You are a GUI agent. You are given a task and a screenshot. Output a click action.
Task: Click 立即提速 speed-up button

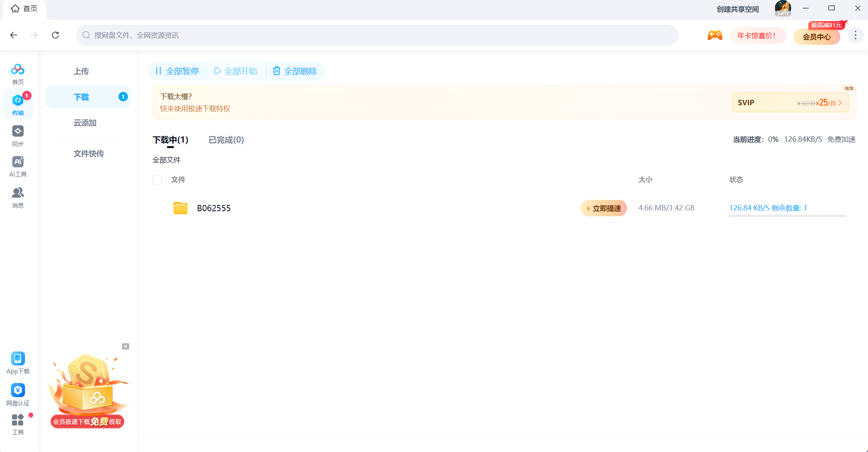coord(603,208)
